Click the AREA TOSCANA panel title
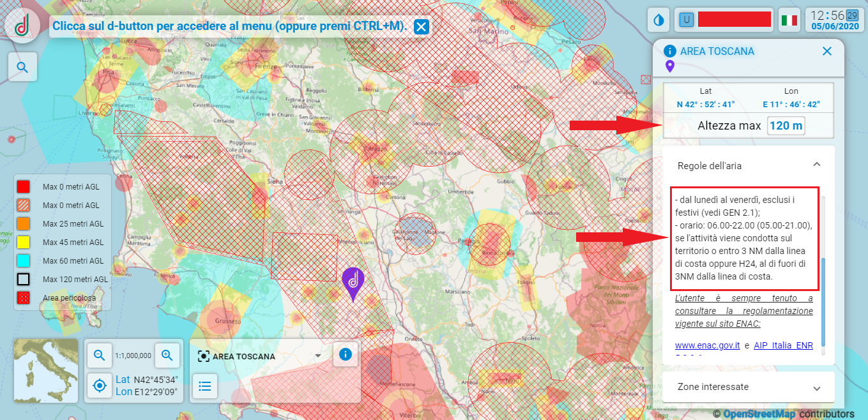Viewport: 868px width, 420px height. [x=717, y=51]
